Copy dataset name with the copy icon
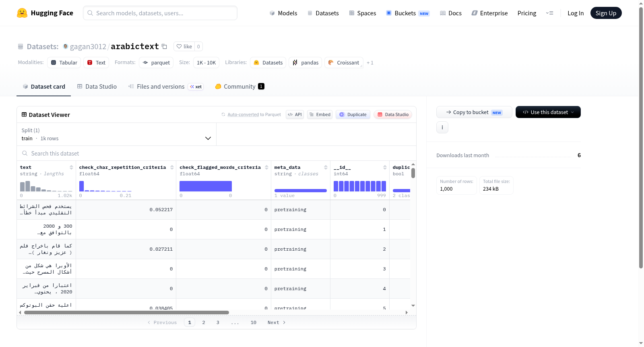 point(164,46)
